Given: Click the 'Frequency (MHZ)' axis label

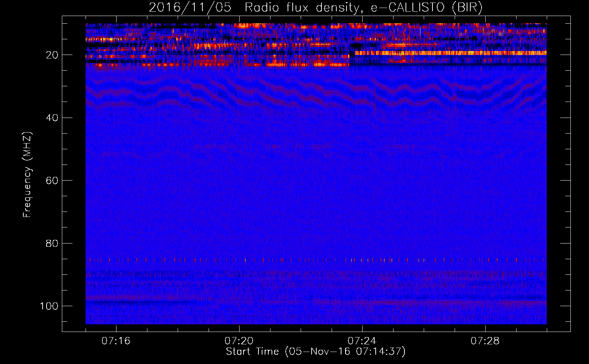Looking at the screenshot, I should pos(27,174).
